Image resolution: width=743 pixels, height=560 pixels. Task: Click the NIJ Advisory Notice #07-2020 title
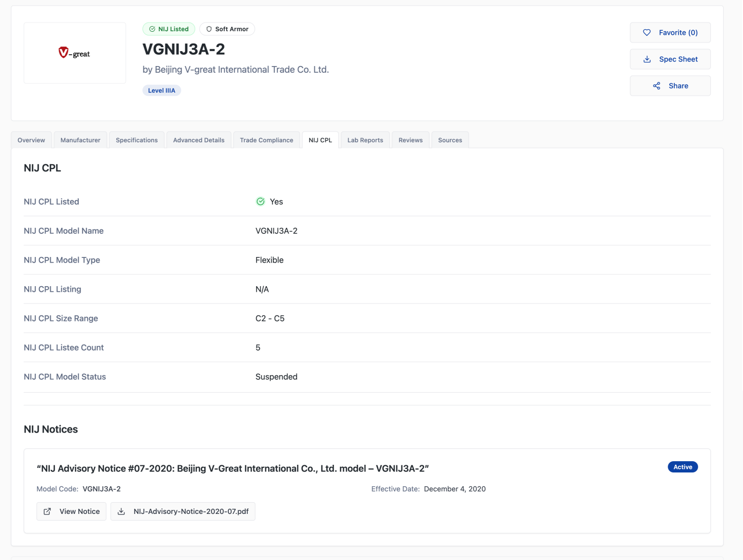pos(233,468)
